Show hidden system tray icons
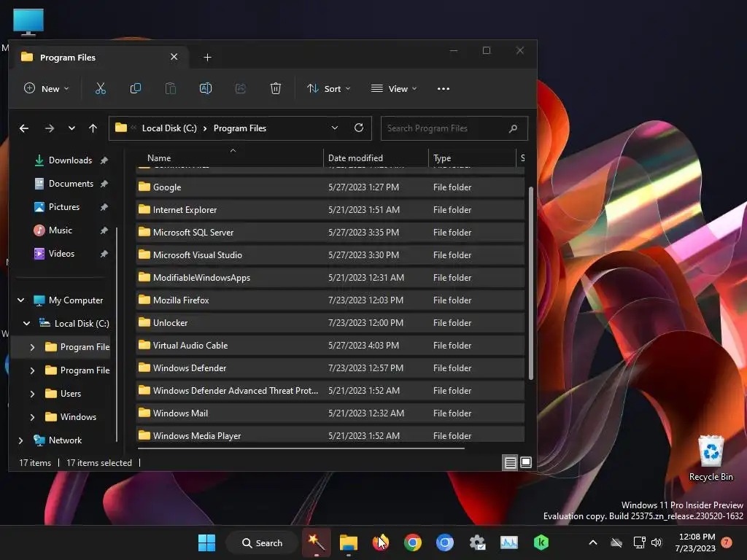Viewport: 747px width, 560px height. click(x=593, y=542)
